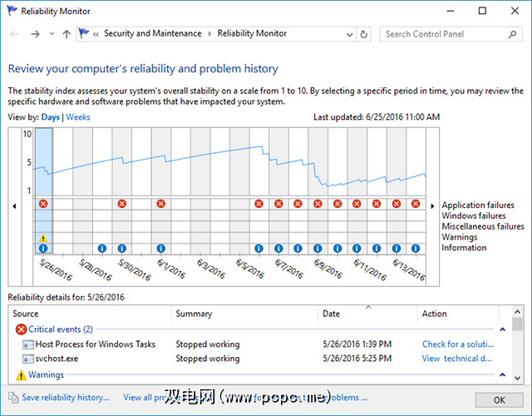This screenshot has height=416, width=532.
Task: Navigate back with the back arrow
Action: [14, 34]
